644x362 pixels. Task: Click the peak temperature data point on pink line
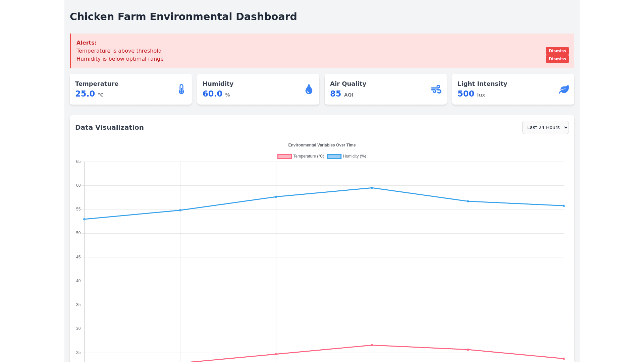click(372, 345)
